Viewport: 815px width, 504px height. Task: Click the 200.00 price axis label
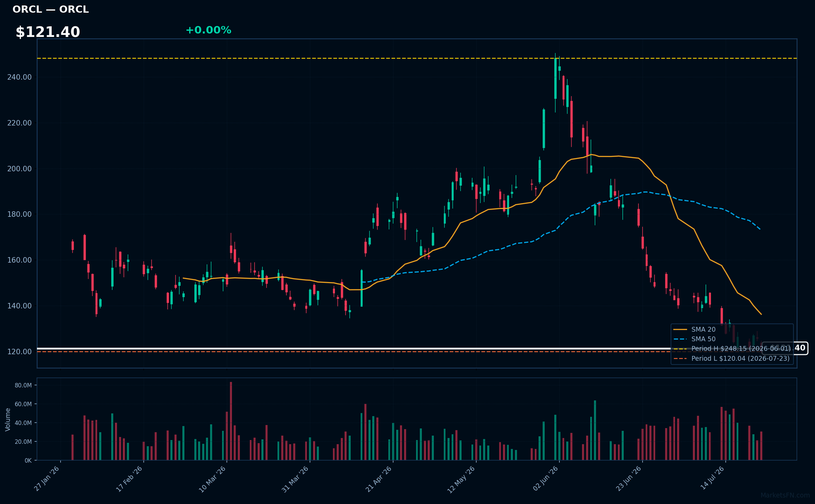20,169
